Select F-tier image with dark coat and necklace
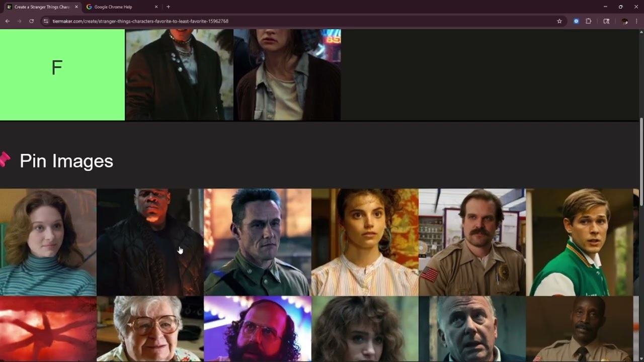This screenshot has height=362, width=644. (179, 74)
